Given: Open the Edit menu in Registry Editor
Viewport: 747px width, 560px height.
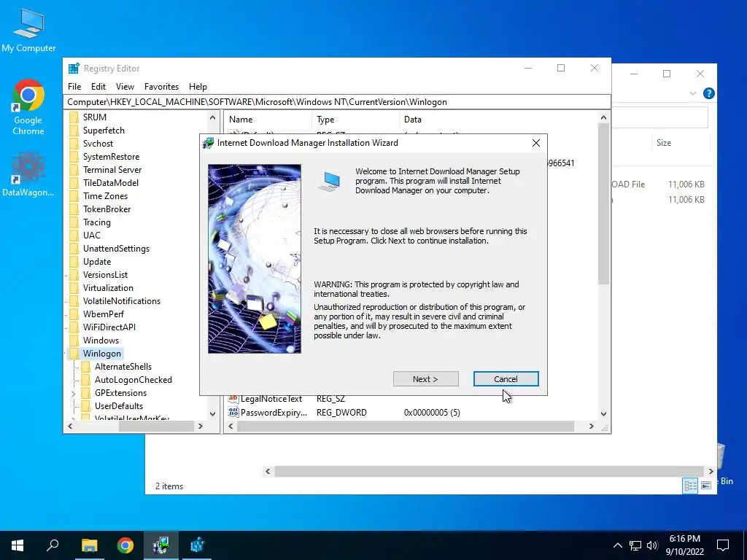Looking at the screenshot, I should (98, 87).
